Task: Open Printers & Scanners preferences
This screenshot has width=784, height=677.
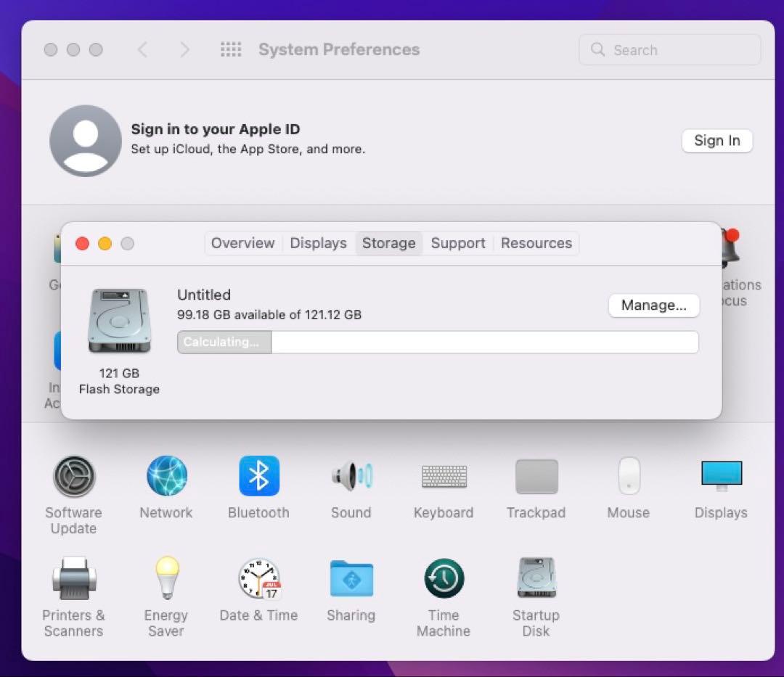Action: click(73, 579)
